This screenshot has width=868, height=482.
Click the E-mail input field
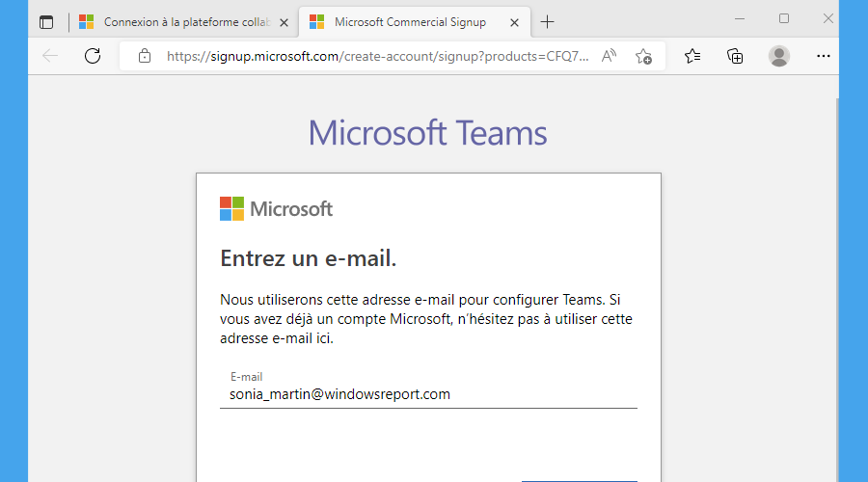[x=428, y=388]
